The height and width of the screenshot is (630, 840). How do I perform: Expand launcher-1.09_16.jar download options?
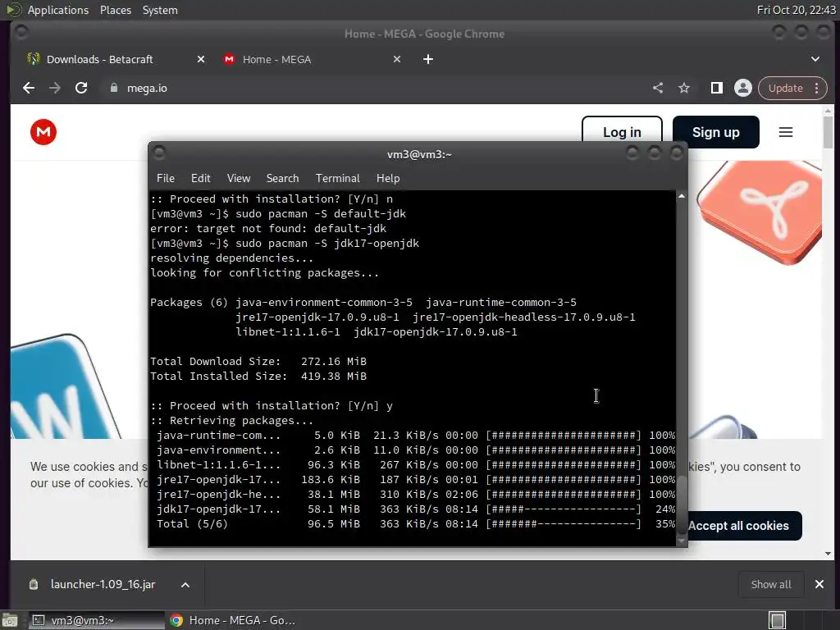(185, 585)
